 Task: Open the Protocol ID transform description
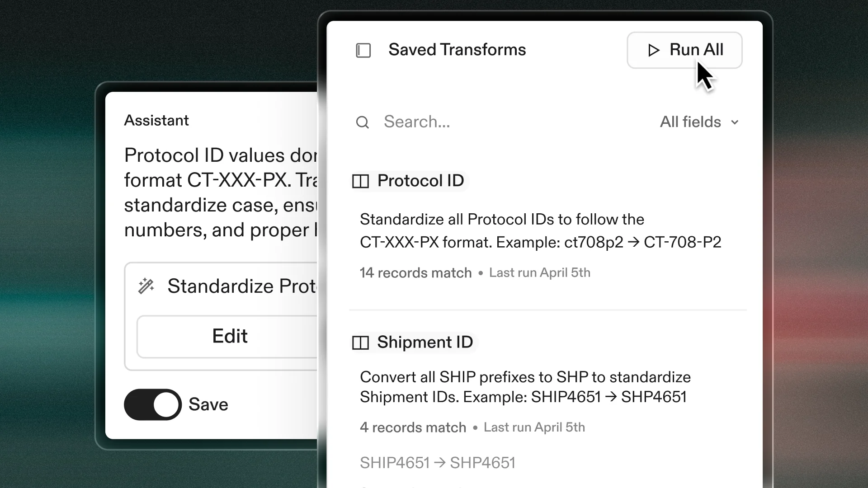click(540, 231)
